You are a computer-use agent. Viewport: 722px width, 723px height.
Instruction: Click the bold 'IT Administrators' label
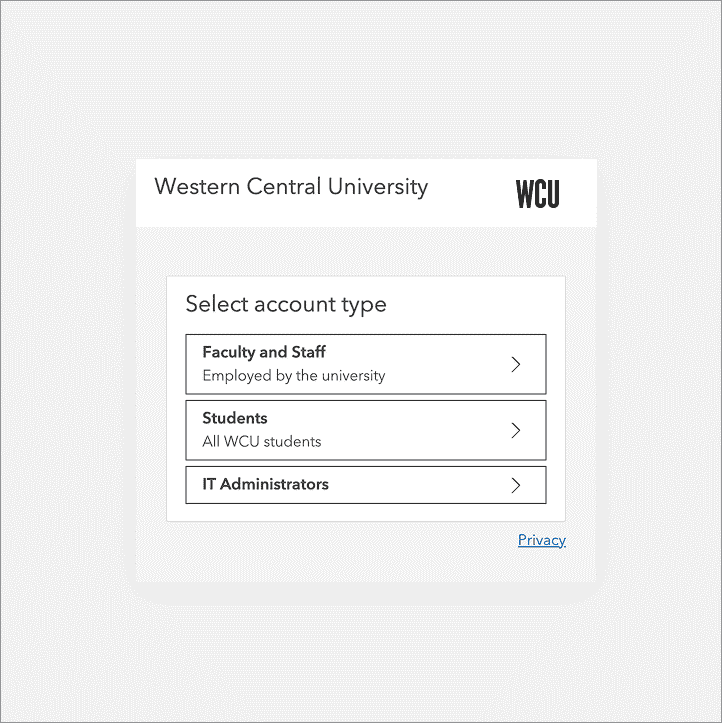[x=265, y=484]
